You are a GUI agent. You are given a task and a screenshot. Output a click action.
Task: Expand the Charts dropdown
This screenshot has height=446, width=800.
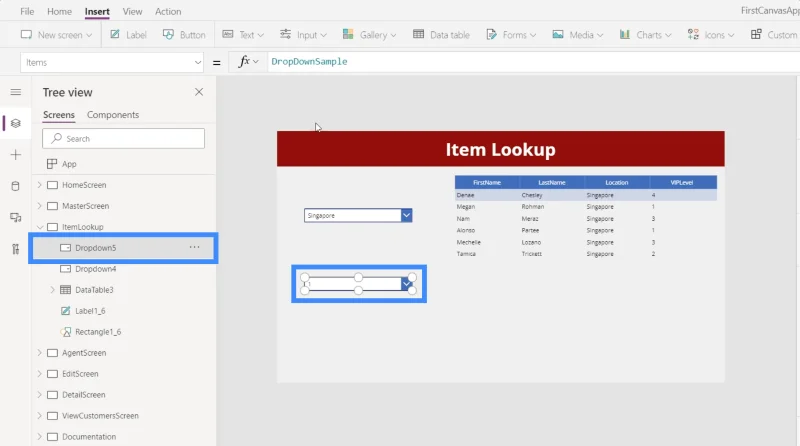[x=645, y=35]
